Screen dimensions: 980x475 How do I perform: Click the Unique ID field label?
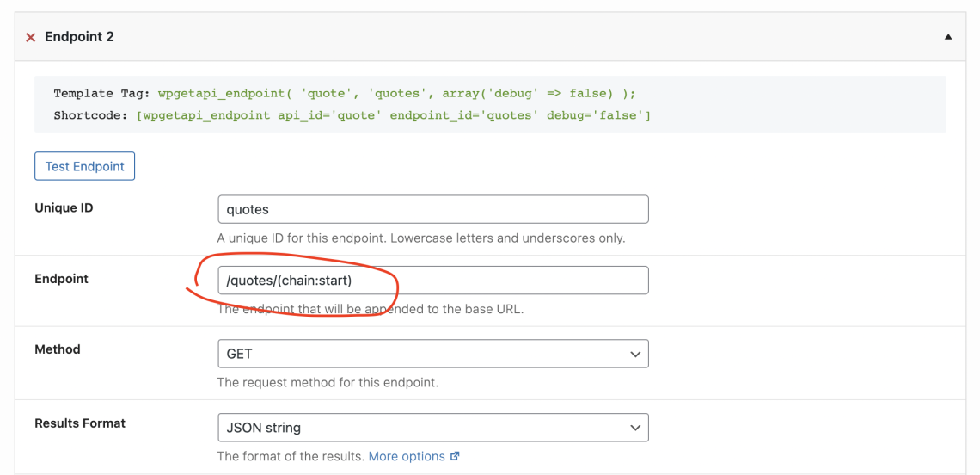[64, 207]
